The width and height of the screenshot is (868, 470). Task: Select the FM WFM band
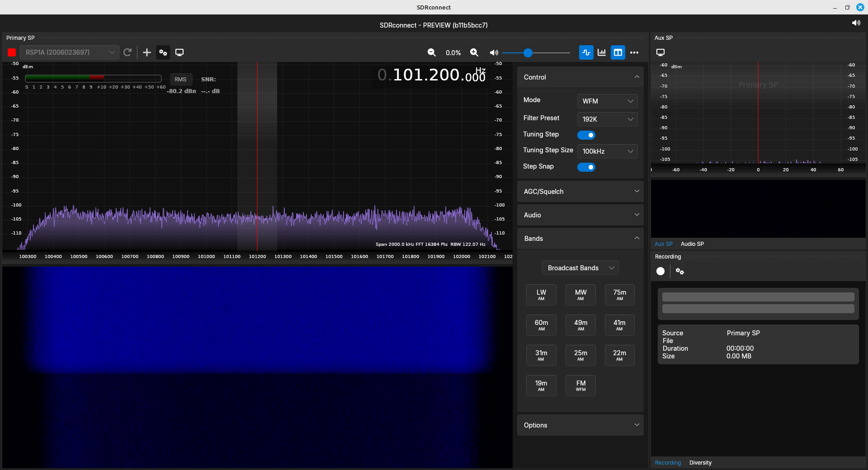click(580, 385)
